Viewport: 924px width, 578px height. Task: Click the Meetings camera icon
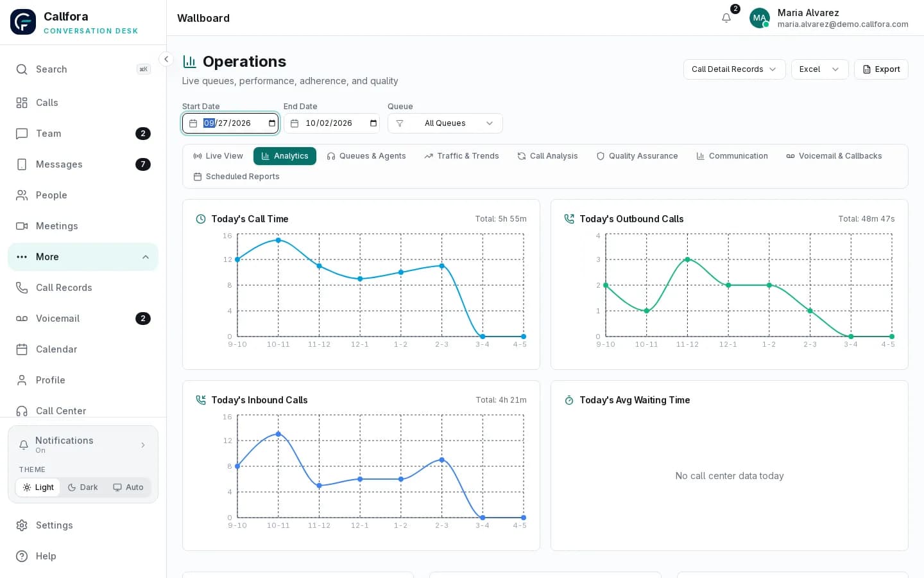pyautogui.click(x=22, y=226)
